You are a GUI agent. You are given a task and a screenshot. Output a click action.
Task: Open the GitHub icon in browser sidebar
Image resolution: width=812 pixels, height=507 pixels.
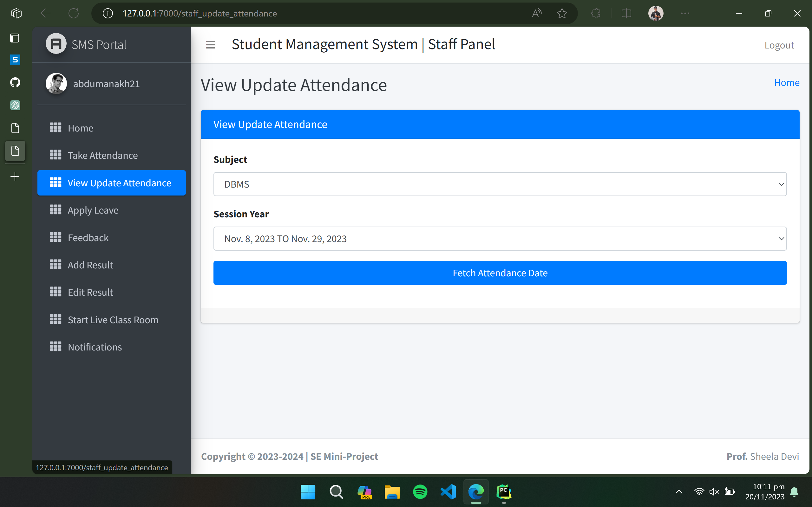(x=15, y=82)
